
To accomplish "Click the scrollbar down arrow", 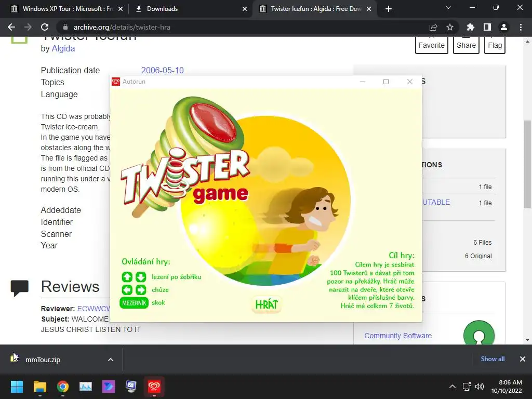I will pyautogui.click(x=528, y=340).
